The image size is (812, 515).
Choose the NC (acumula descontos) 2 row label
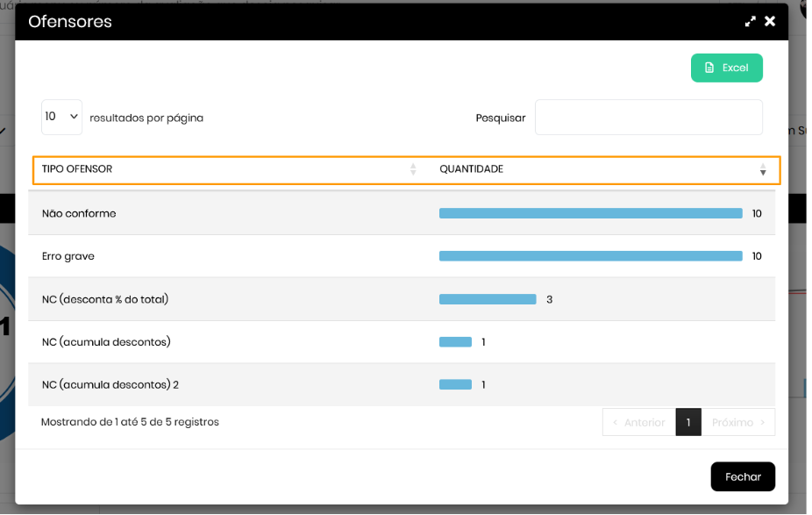click(110, 385)
